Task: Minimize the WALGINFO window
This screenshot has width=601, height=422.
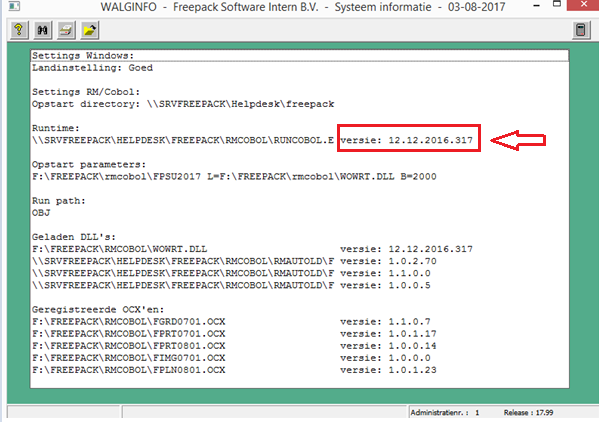Action: point(536,5)
